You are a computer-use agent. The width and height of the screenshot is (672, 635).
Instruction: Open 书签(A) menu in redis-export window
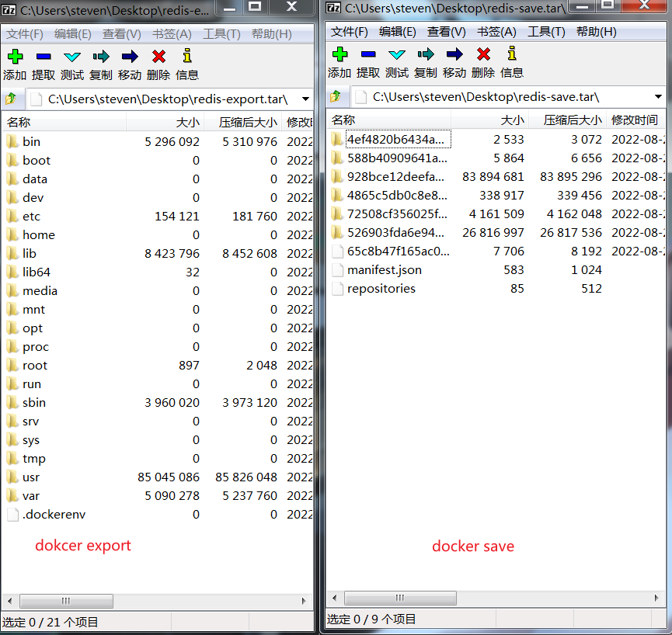[x=172, y=34]
